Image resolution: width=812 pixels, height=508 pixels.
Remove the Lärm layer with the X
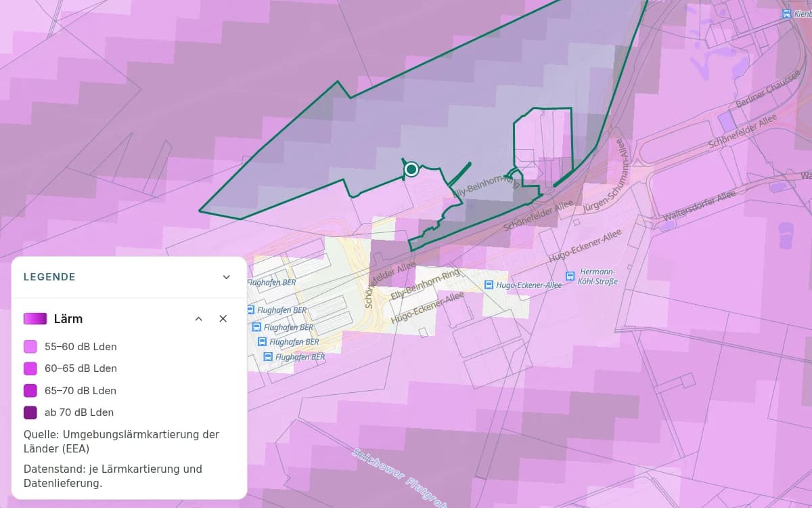[223, 319]
